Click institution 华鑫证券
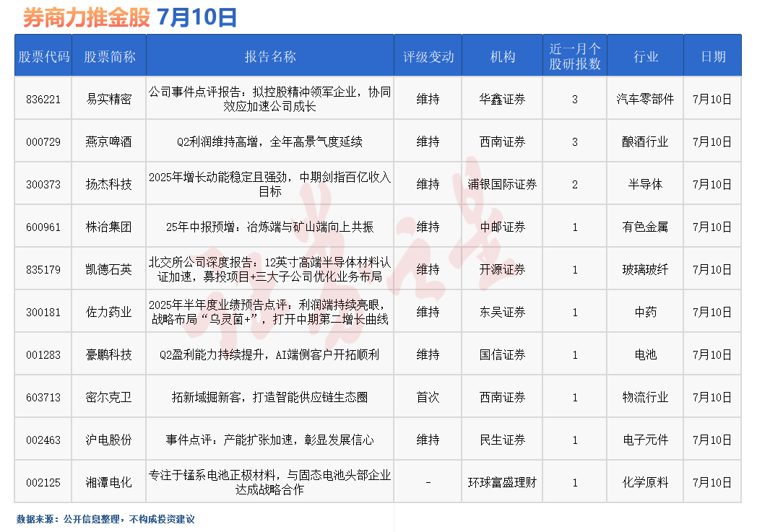Viewport: 757px width, 532px height. (x=502, y=100)
